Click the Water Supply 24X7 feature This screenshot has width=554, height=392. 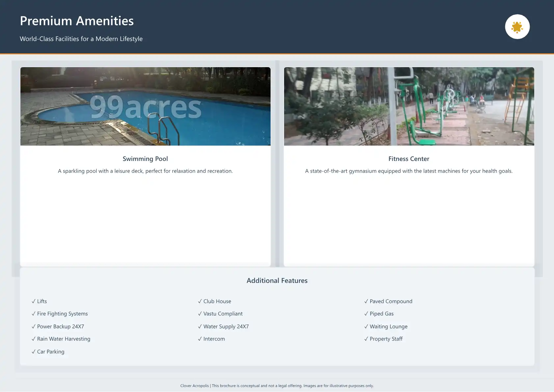(224, 327)
